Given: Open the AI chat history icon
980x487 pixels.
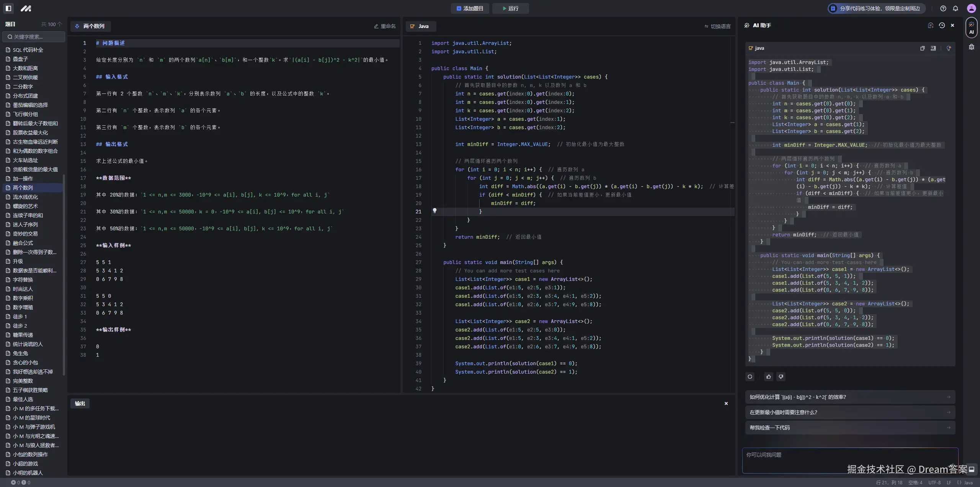Looking at the screenshot, I should point(942,25).
